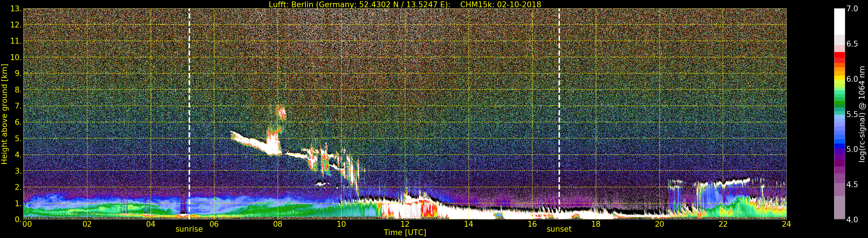Pick the white band at the colorbar top
868x238 pixels.
click(839, 22)
